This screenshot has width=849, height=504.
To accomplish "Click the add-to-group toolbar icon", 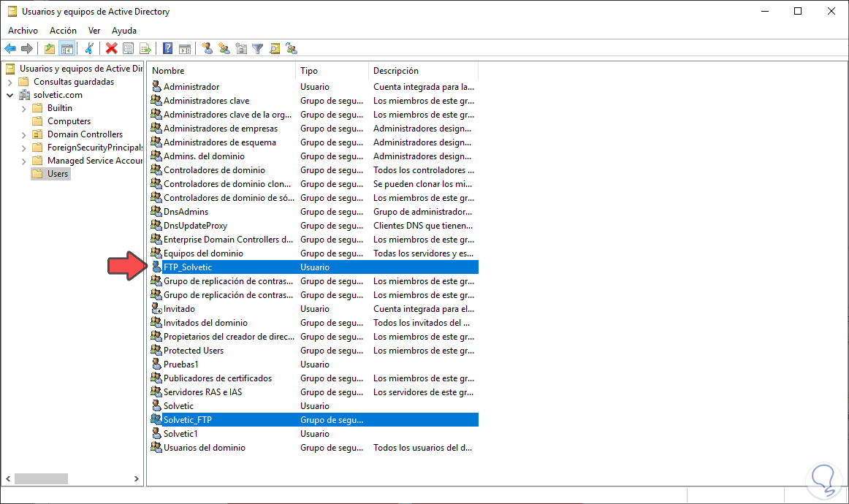I will (292, 49).
